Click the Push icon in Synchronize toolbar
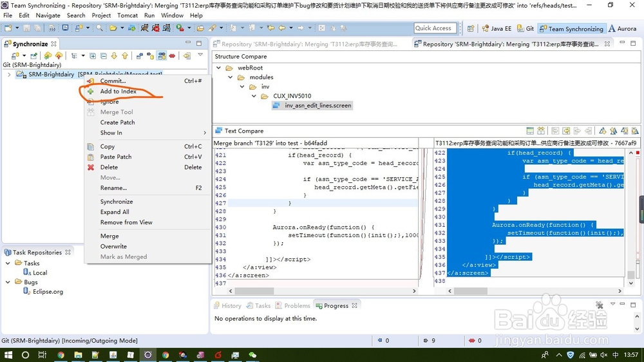 (59, 55)
